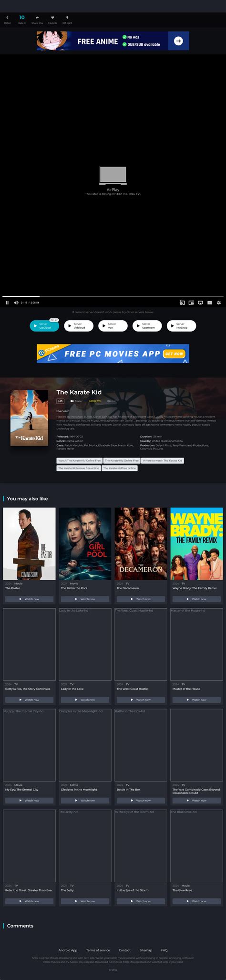Viewport: 226px width, 980px height.
Task: Toggle captions button in player
Action: (x=209, y=302)
